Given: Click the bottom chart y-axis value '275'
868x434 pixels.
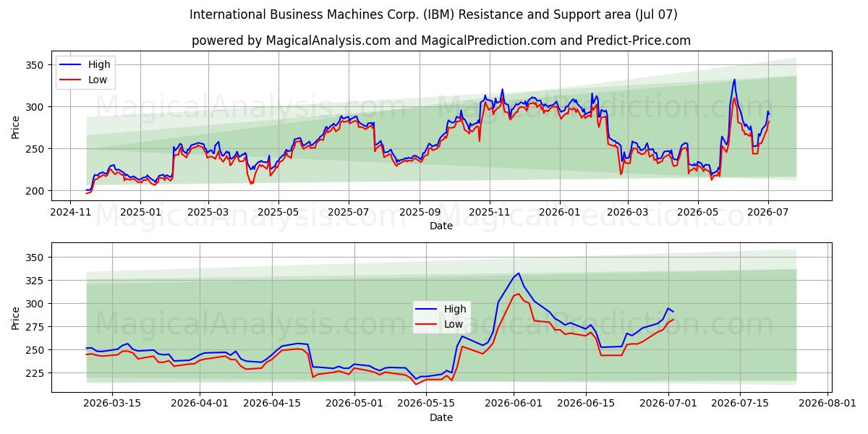Looking at the screenshot, I should [35, 327].
